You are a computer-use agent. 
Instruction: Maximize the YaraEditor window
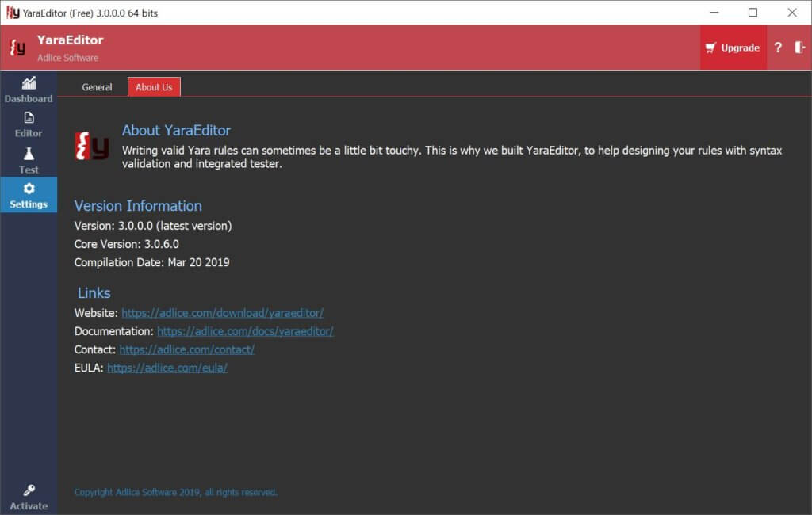753,13
